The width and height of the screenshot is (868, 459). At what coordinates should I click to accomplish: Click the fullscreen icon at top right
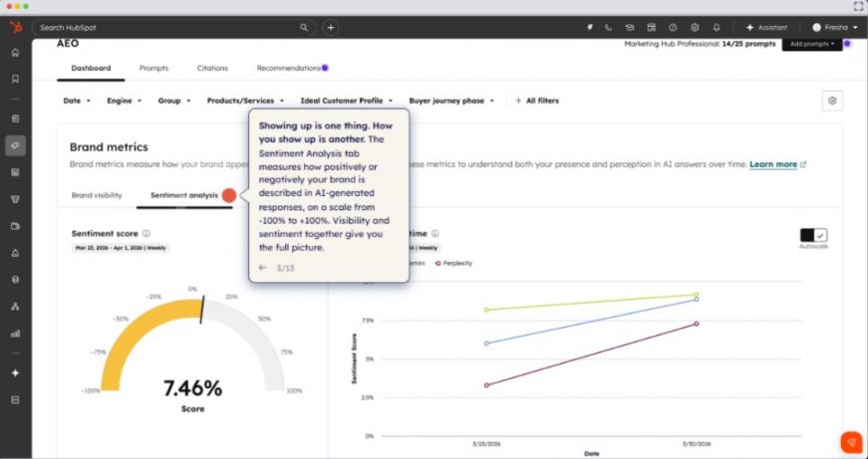pyautogui.click(x=858, y=6)
